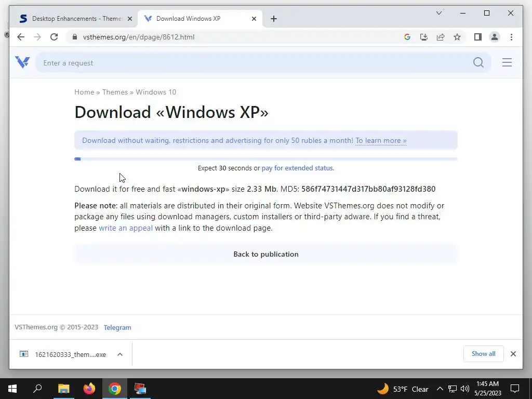Click the install app icon in address bar
Viewport: 532px width, 399px height.
point(424,37)
